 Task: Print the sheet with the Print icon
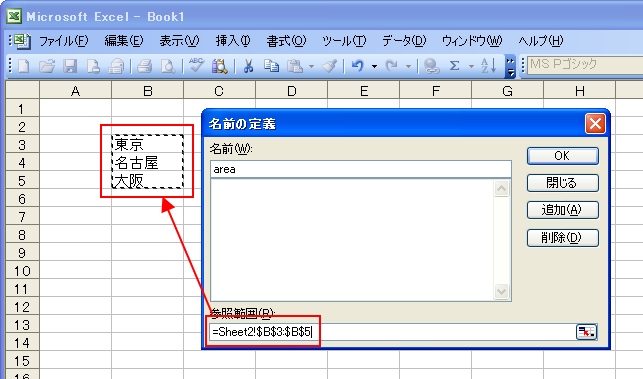click(144, 66)
